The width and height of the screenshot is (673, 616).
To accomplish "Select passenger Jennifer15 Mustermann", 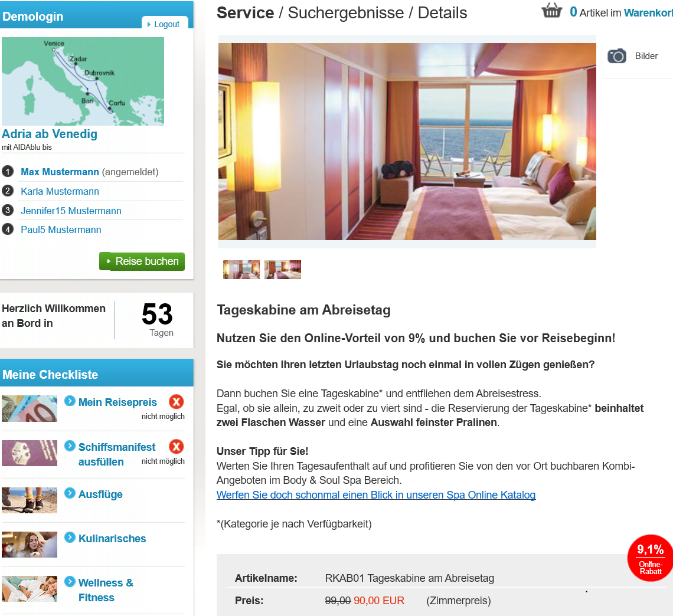I will click(71, 211).
